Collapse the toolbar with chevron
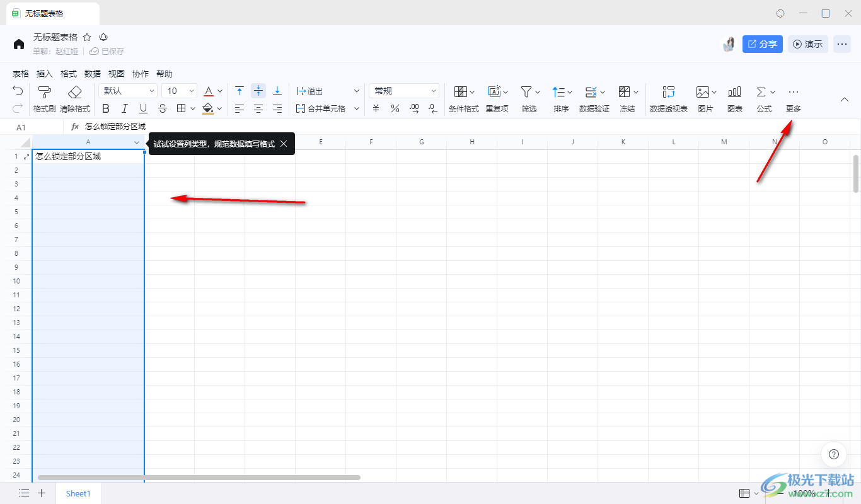Screen dimensions: 861x504 (845, 100)
